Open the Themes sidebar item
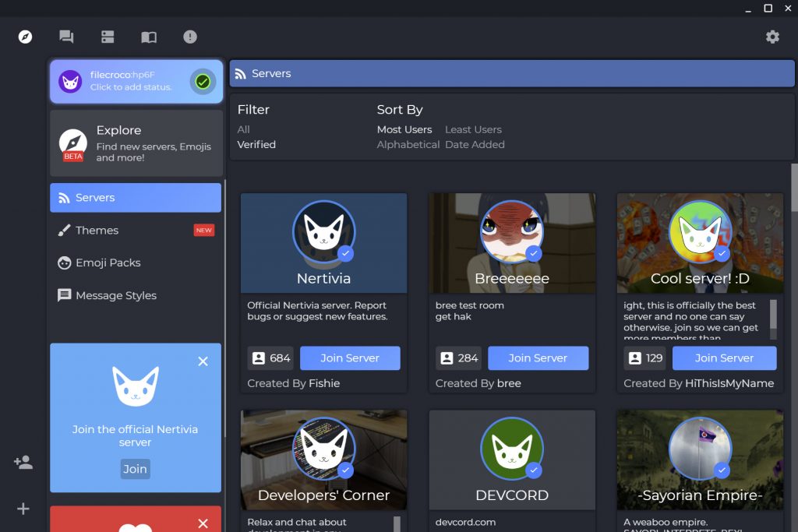 tap(136, 230)
